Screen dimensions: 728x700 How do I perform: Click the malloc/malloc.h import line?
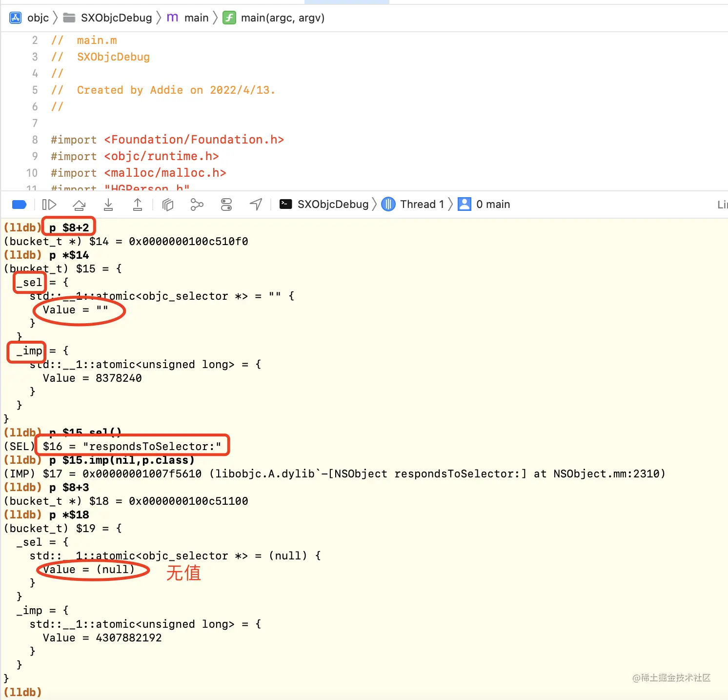[139, 173]
